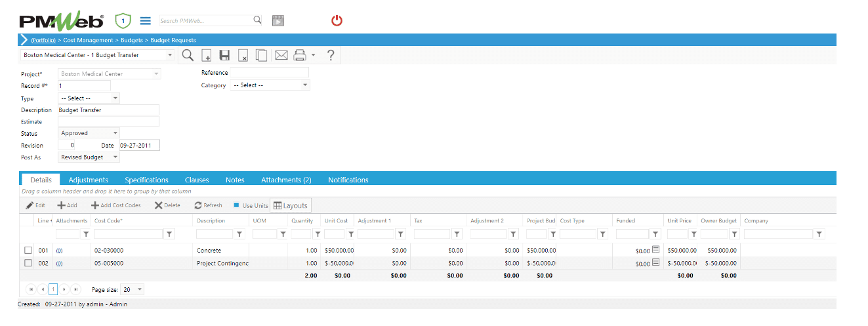Screen dimensions: 868x326
Task: Open the video tutorial clapperboard icon
Action: tap(278, 20)
